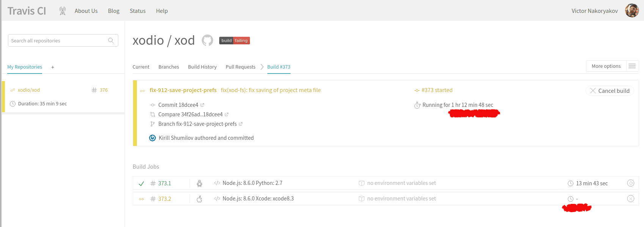Click the code icon in job 373.1 row
This screenshot has height=227, width=644.
pos(217,183)
